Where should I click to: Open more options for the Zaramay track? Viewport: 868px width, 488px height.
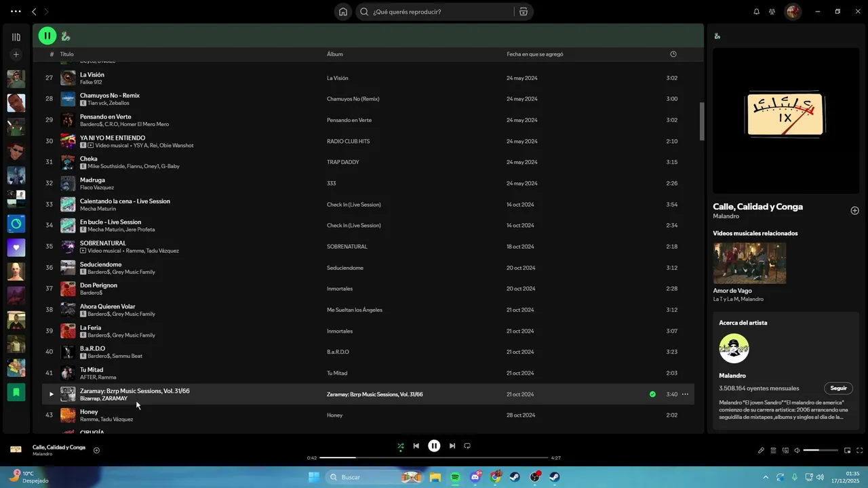coord(685,394)
